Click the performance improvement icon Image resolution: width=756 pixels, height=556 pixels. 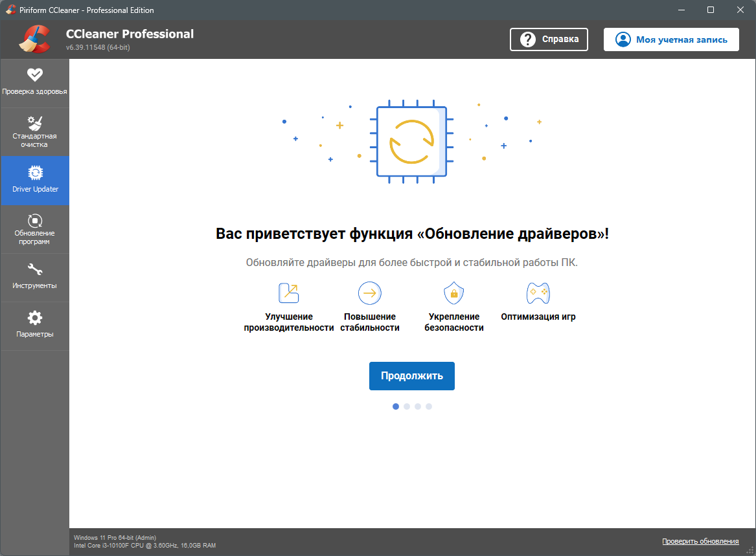[289, 293]
